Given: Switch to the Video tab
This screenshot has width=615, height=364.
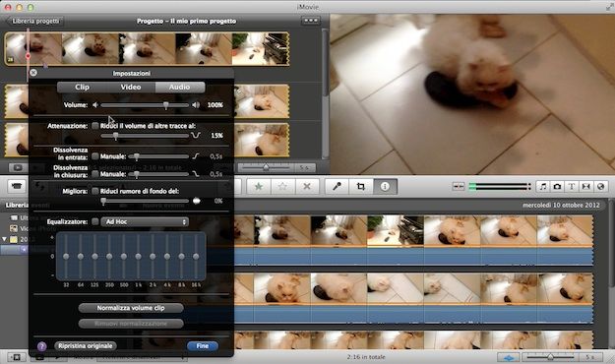Looking at the screenshot, I should pos(131,88).
